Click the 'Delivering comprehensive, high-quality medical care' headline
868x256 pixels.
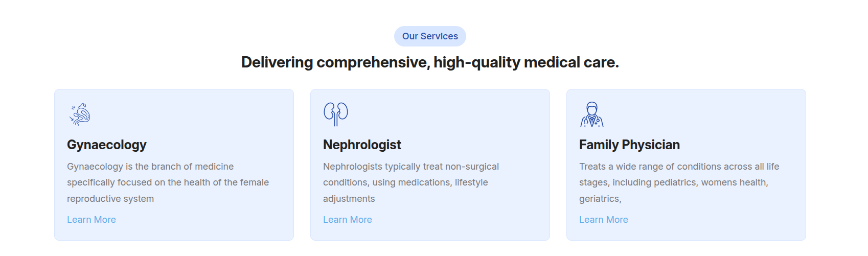click(430, 62)
